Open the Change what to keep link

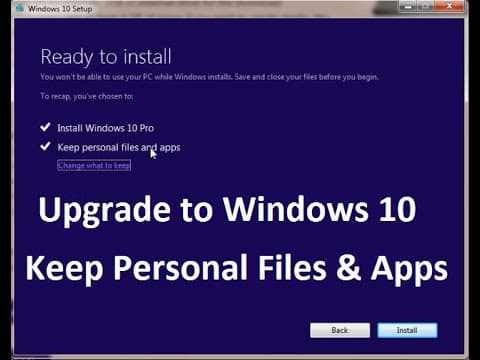[94, 165]
